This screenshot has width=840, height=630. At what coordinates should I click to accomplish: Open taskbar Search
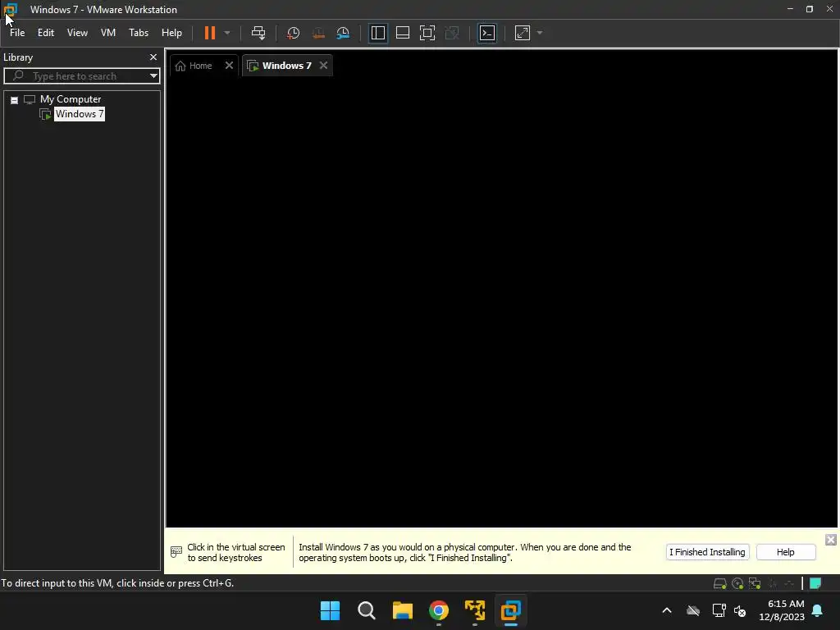(x=367, y=610)
